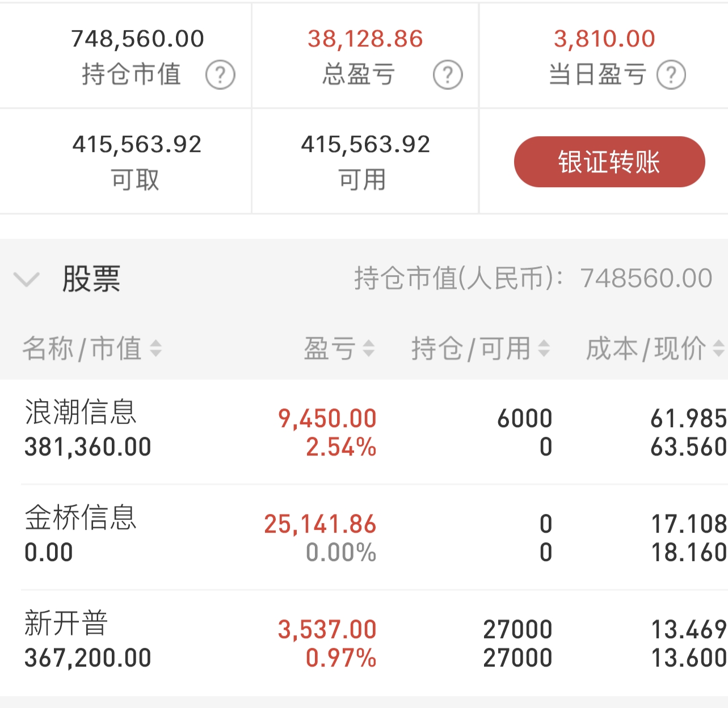Sort by 名称/市值 column arrows

[x=155, y=348]
